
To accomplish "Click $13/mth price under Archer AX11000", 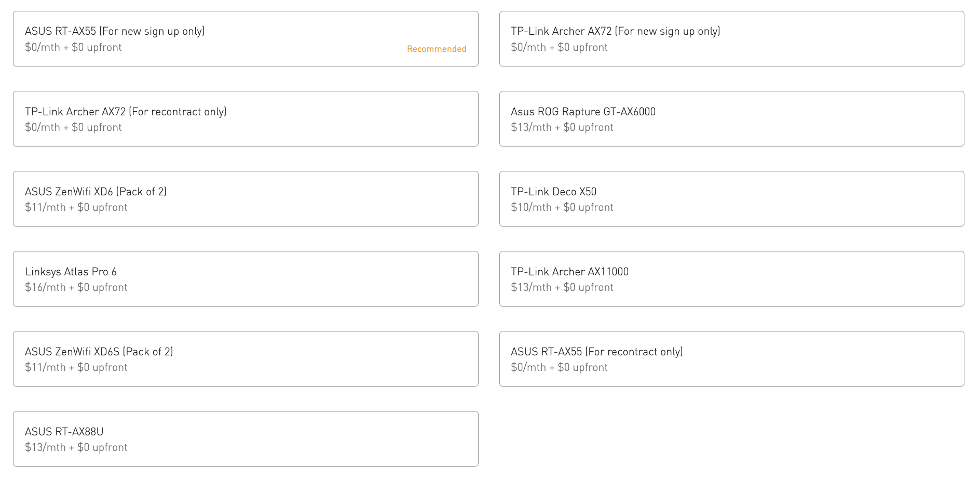I will tap(562, 287).
